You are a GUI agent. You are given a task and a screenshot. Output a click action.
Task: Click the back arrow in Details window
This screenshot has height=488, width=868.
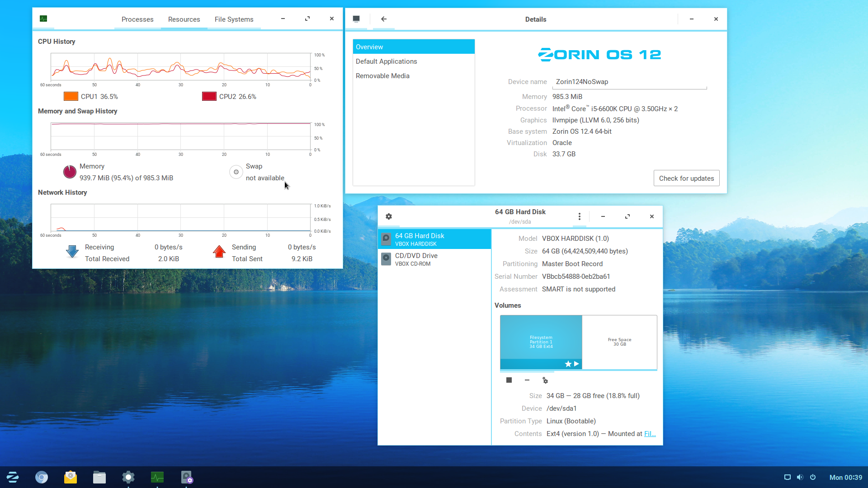(384, 19)
